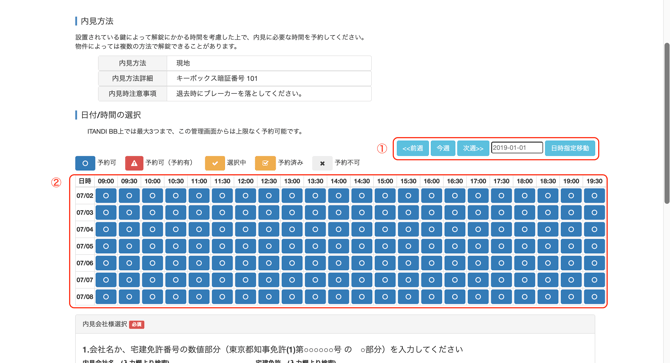The width and height of the screenshot is (670, 363).
Task: Click the x 予約不可 legend icon
Action: click(x=322, y=163)
